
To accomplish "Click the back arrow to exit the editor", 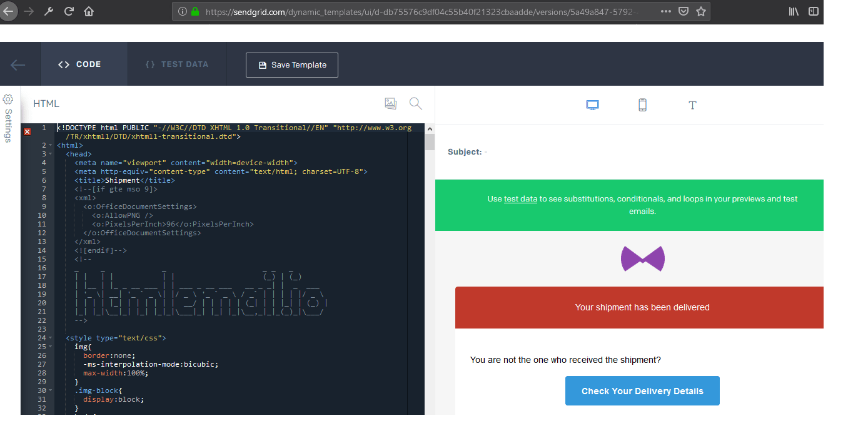I will [x=18, y=64].
